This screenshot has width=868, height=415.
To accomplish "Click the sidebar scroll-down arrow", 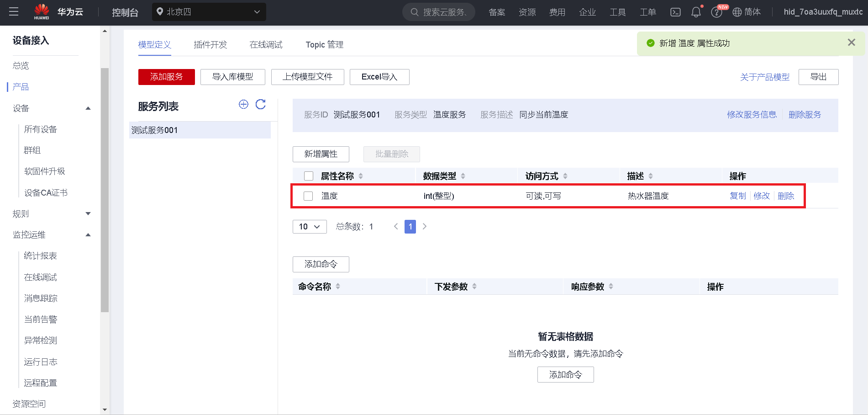I will pyautogui.click(x=105, y=410).
